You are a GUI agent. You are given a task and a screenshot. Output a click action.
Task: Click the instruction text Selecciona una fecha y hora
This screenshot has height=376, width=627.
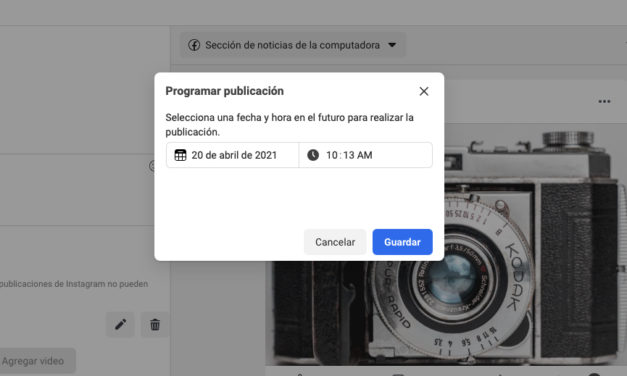[290, 124]
